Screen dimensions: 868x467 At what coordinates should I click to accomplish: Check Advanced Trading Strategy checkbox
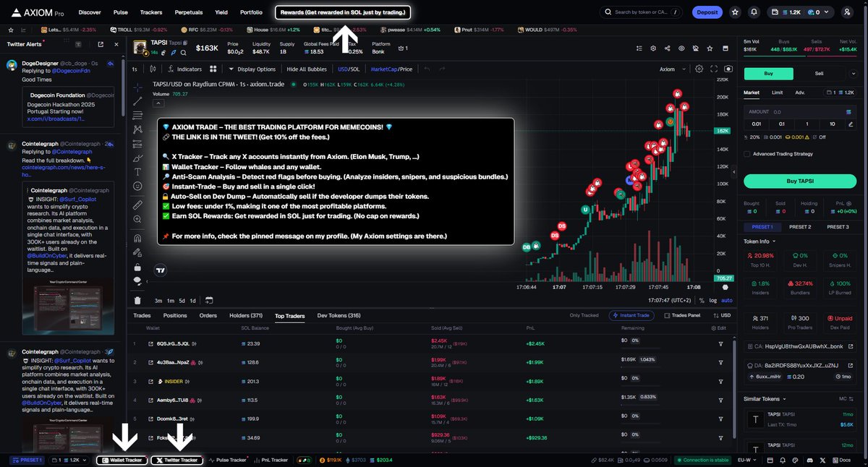[747, 153]
